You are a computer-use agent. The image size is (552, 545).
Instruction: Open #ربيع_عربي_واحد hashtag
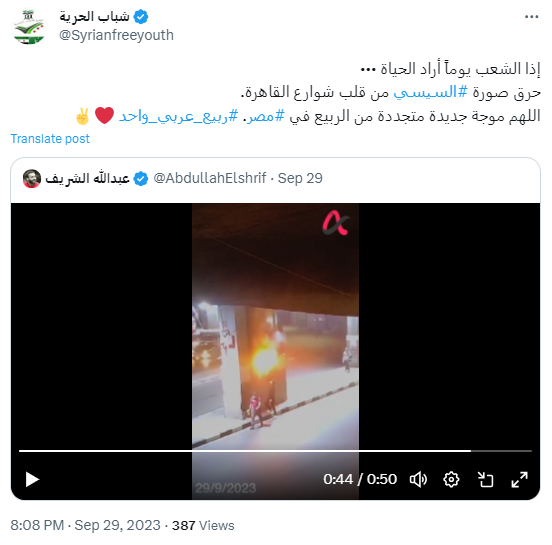click(178, 116)
